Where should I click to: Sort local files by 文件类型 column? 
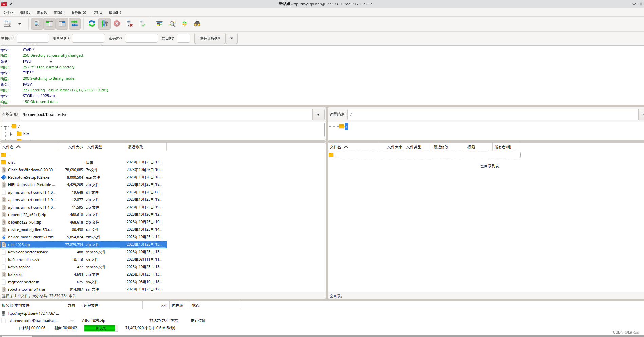tap(106, 147)
